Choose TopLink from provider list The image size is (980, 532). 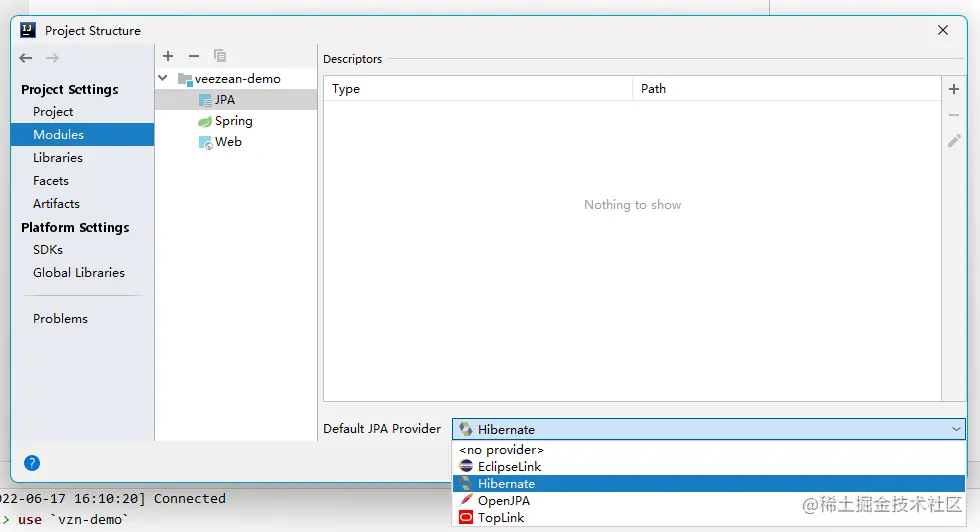coord(709,517)
